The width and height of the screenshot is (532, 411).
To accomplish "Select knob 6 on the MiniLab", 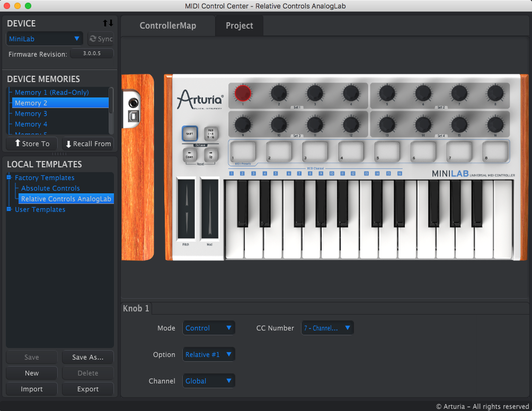I will (x=423, y=93).
